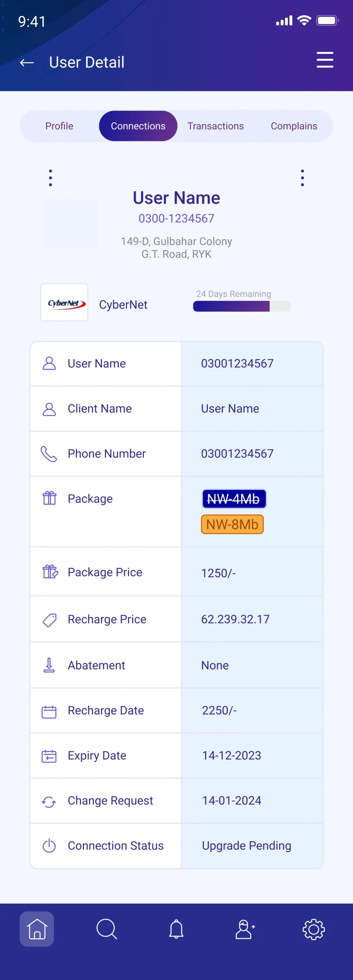The image size is (353, 980).
Task: Open the Transactions tab
Action: tap(216, 126)
